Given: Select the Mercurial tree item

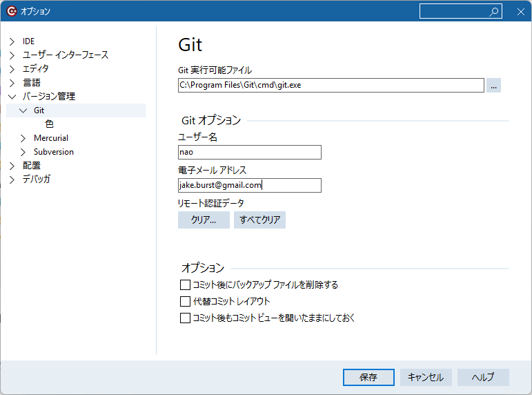Looking at the screenshot, I should [51, 138].
